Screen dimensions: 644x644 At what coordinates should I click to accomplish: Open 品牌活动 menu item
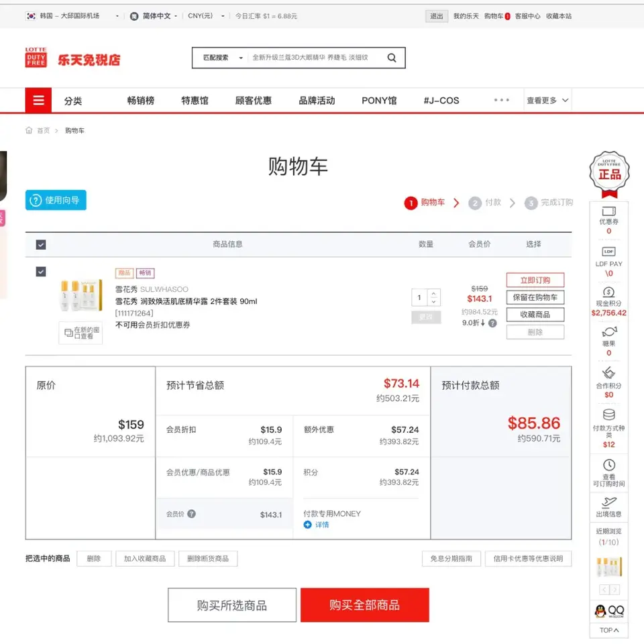point(317,101)
